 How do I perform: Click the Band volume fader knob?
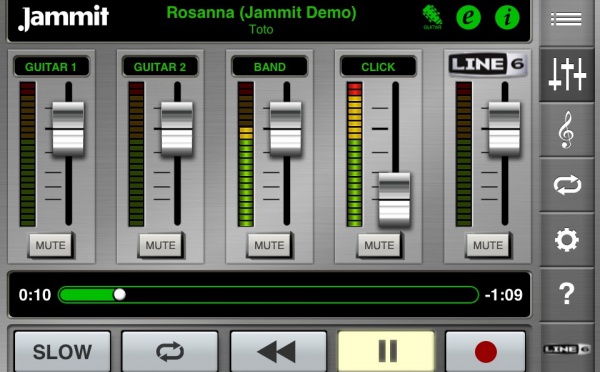pos(286,129)
